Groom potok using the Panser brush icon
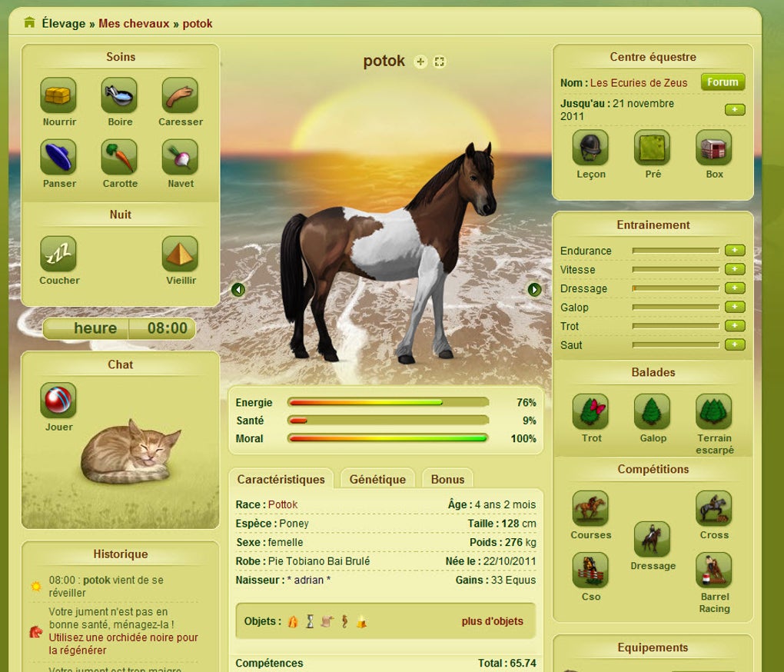This screenshot has width=784, height=672. pos(58,156)
